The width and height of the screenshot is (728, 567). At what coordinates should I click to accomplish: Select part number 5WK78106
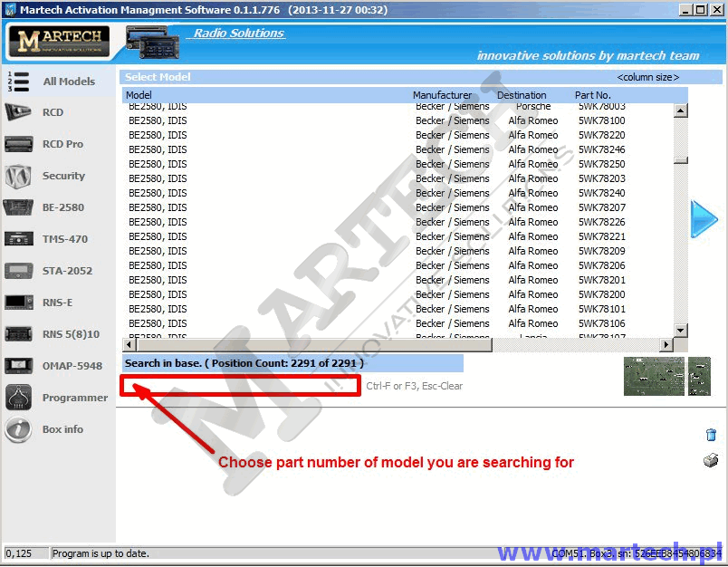pyautogui.click(x=602, y=323)
